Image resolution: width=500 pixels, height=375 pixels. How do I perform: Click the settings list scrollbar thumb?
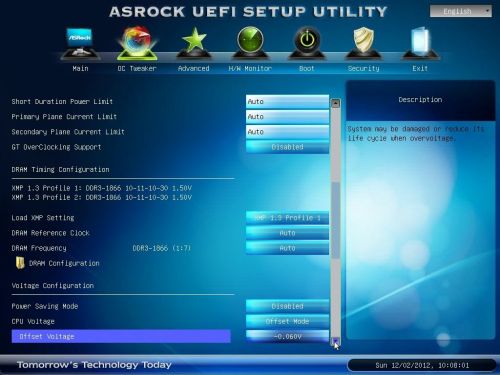click(x=336, y=220)
